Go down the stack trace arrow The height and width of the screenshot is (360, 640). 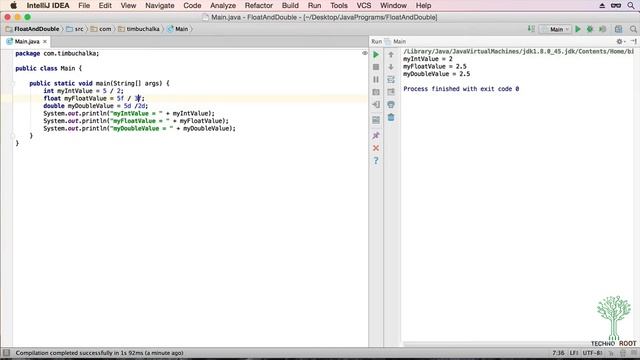pyautogui.click(x=391, y=67)
